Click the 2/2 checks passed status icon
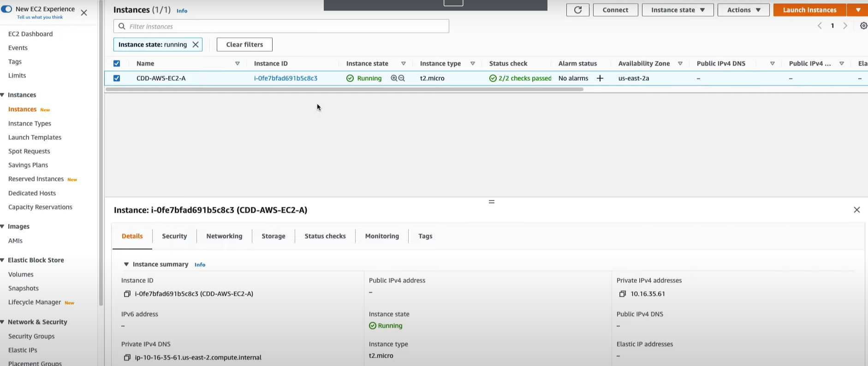Viewport: 868px width, 366px height. tap(493, 78)
